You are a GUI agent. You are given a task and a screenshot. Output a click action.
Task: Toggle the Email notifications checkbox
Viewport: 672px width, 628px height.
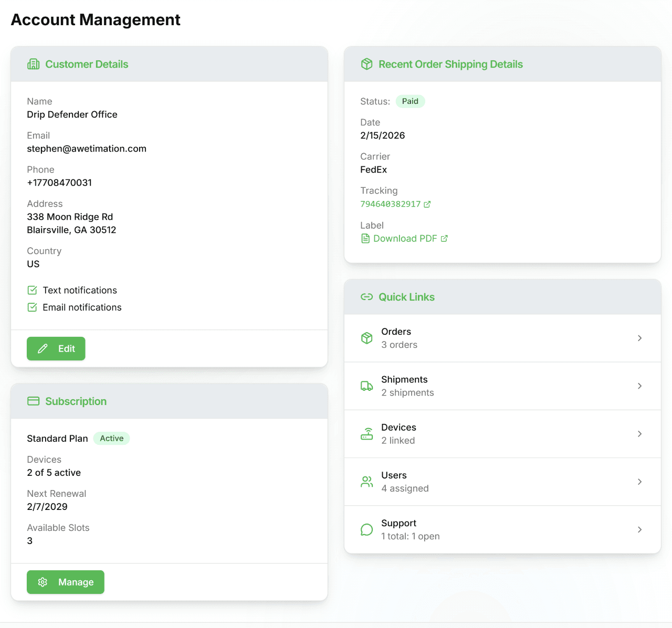click(x=32, y=307)
